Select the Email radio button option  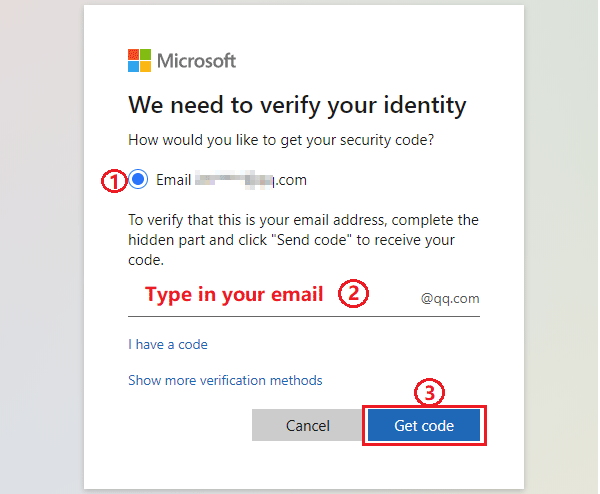(x=138, y=179)
